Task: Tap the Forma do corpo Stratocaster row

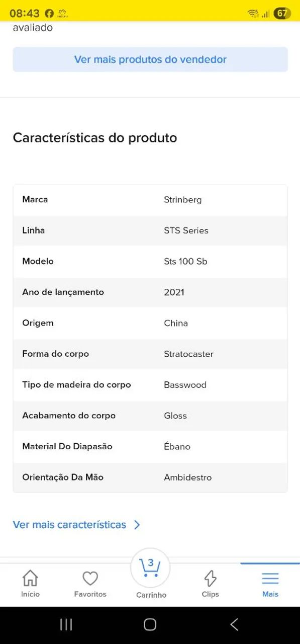Action: (x=150, y=354)
